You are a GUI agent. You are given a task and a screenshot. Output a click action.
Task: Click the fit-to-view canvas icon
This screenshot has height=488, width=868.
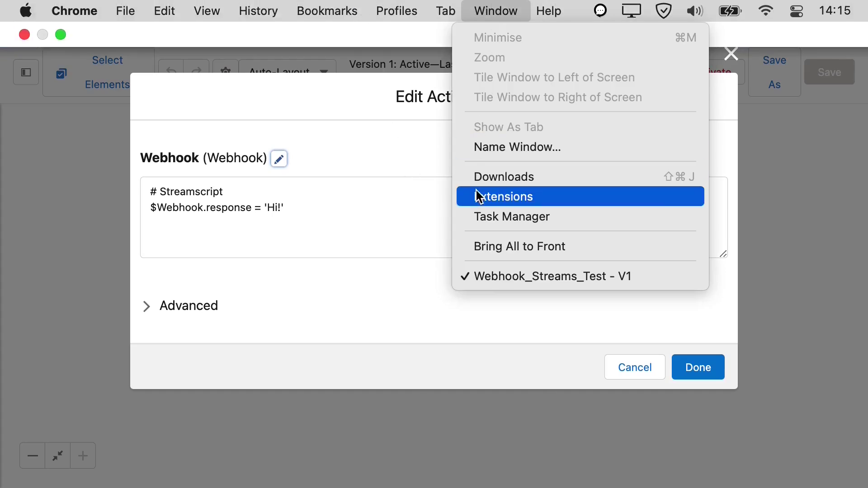pos(58,455)
